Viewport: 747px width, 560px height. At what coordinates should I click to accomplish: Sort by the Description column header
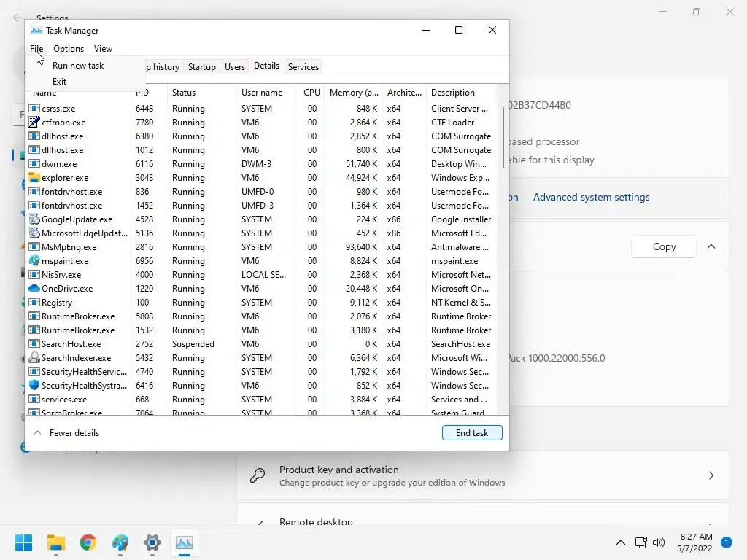click(461, 93)
